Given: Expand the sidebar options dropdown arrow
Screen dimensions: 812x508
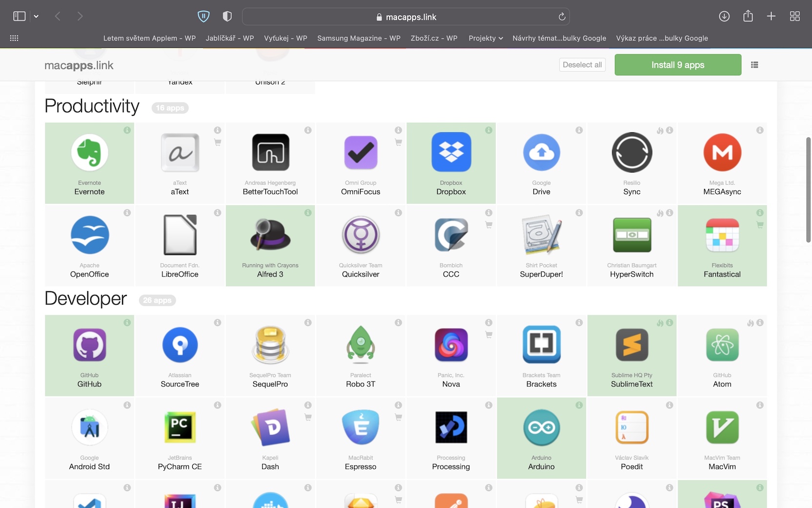Looking at the screenshot, I should [36, 17].
